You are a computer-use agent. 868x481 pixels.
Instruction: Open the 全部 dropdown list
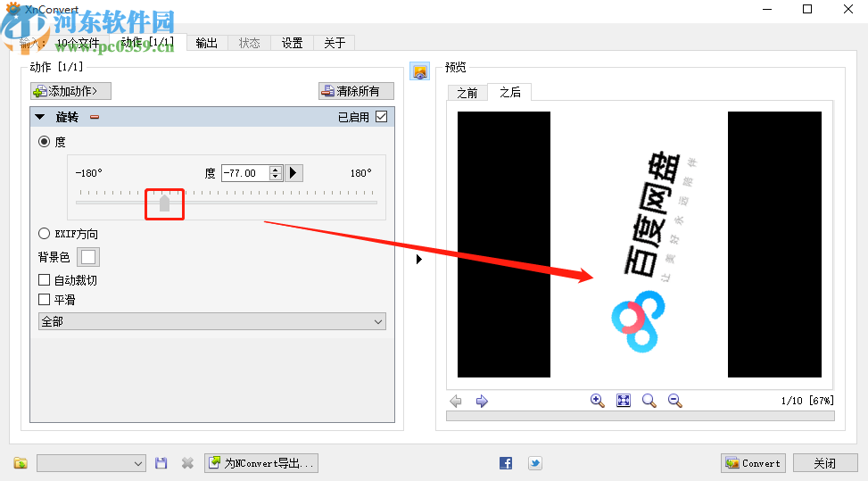click(212, 321)
